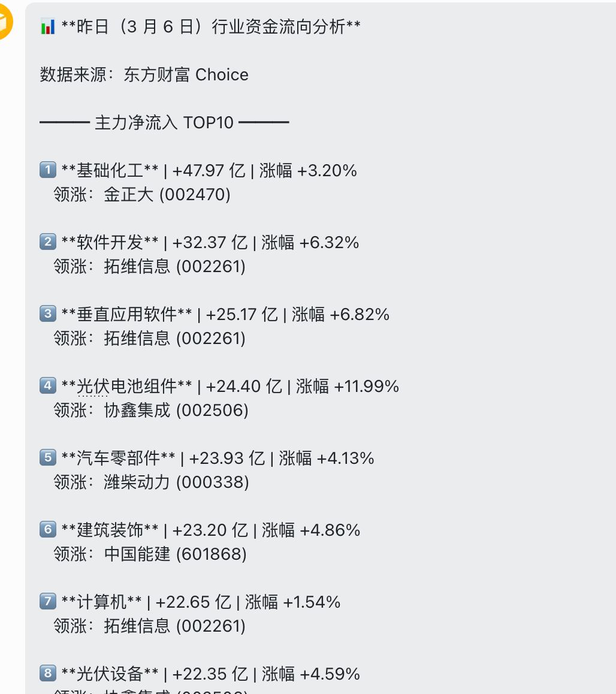Click the number 7 keycap icon
Image resolution: width=616 pixels, height=694 pixels.
tap(48, 602)
